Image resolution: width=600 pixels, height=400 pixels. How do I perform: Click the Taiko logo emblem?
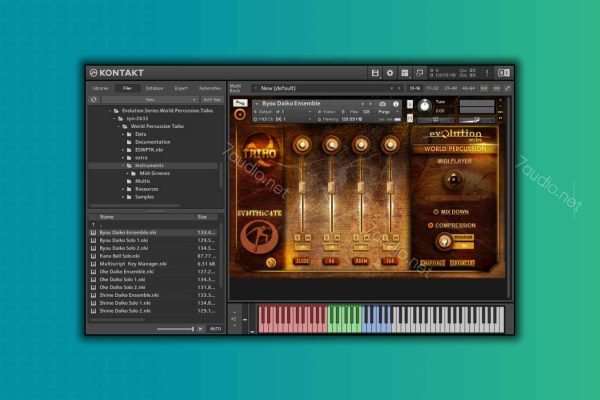tap(260, 150)
